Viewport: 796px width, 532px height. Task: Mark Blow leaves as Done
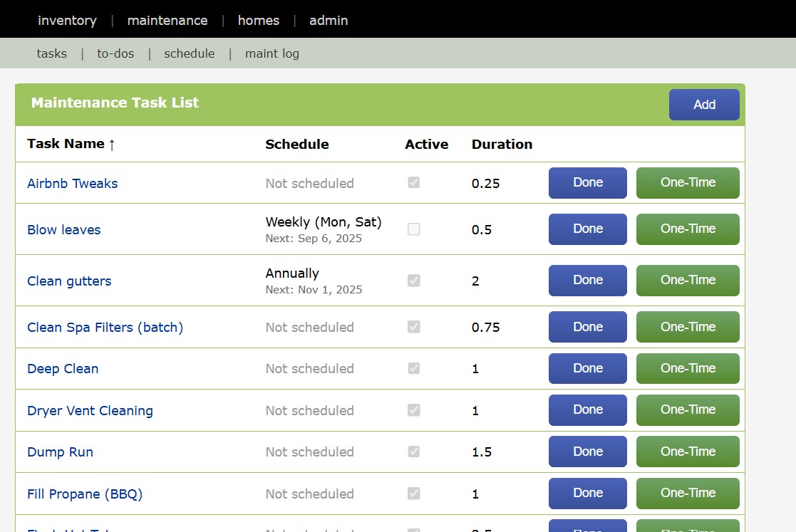point(587,229)
